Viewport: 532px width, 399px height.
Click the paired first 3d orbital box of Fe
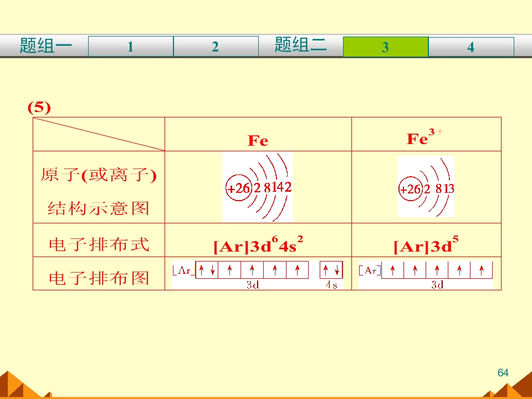coord(207,270)
